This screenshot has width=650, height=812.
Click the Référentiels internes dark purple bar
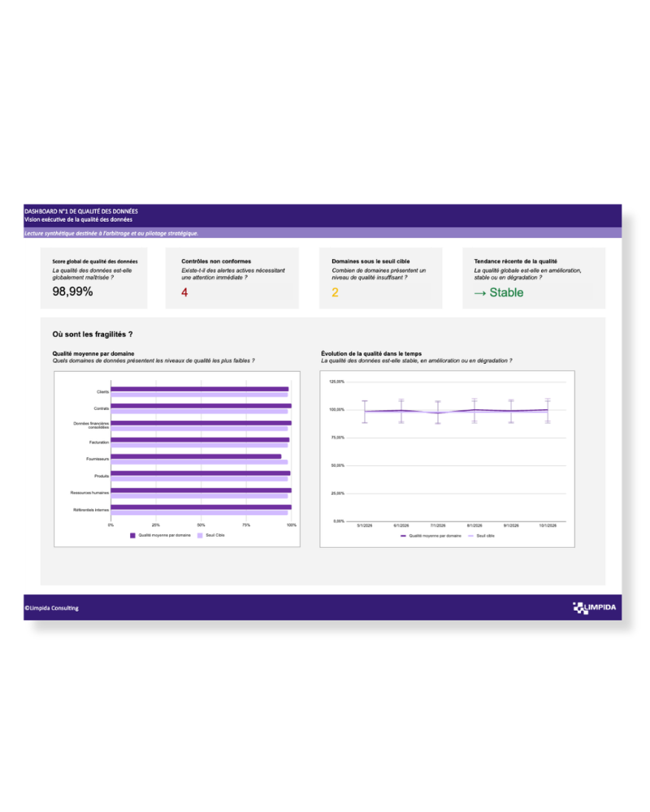click(201, 508)
